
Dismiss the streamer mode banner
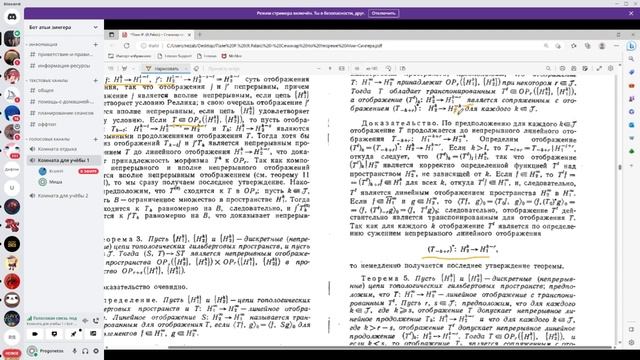tap(631, 13)
